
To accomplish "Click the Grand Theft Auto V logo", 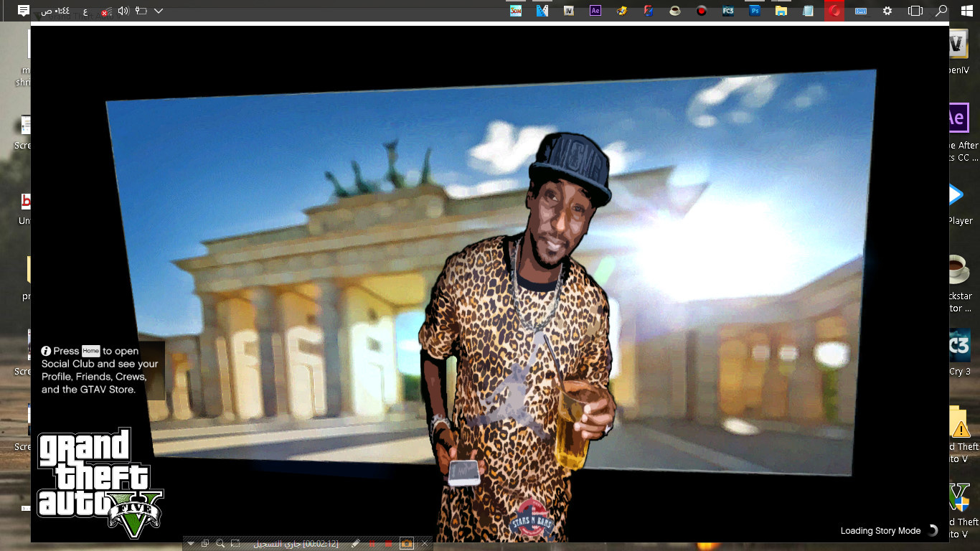I will [100, 483].
